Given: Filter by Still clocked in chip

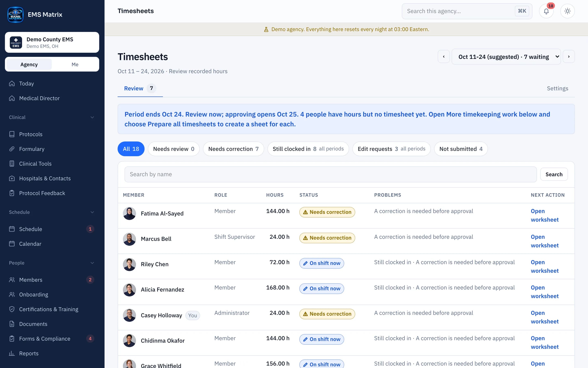Looking at the screenshot, I should [308, 149].
